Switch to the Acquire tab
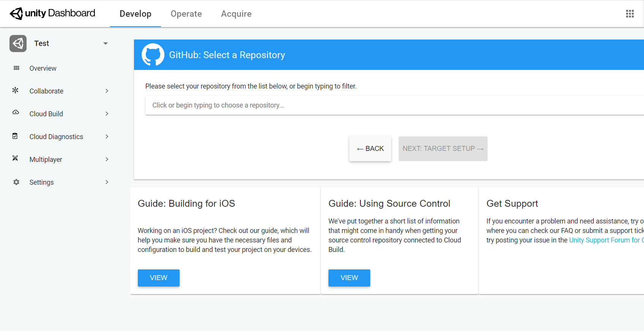Image resolution: width=644 pixels, height=331 pixels. (x=236, y=14)
